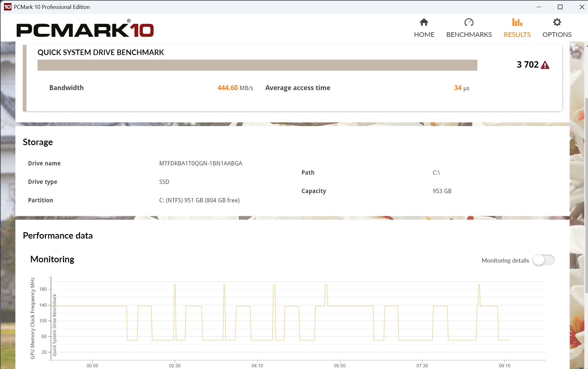Click the Bandwidth label
Image resolution: width=588 pixels, height=369 pixels.
pos(66,88)
